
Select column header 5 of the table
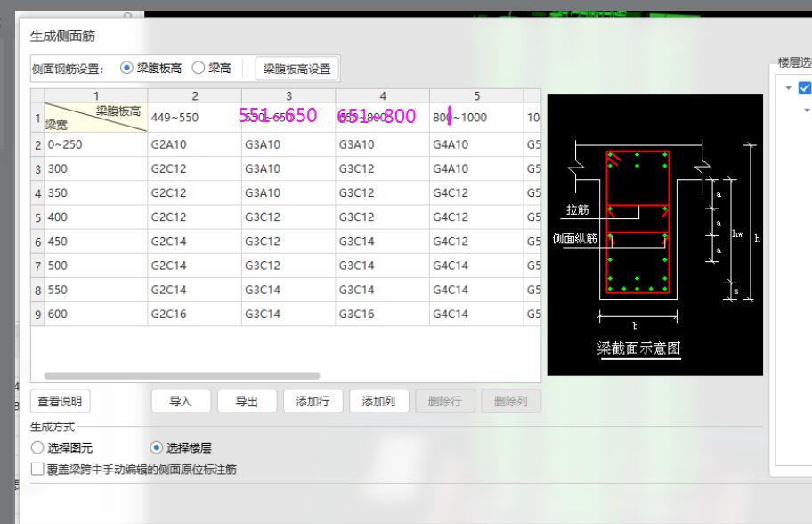coord(476,96)
